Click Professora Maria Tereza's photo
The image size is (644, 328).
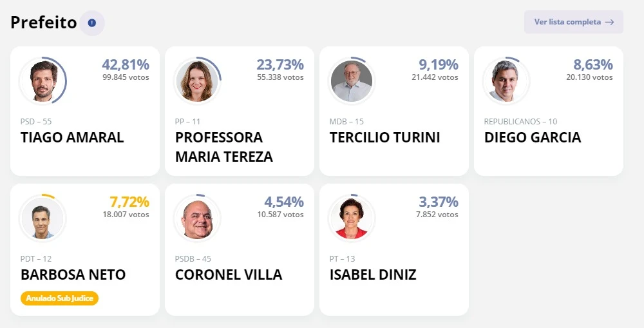point(197,81)
